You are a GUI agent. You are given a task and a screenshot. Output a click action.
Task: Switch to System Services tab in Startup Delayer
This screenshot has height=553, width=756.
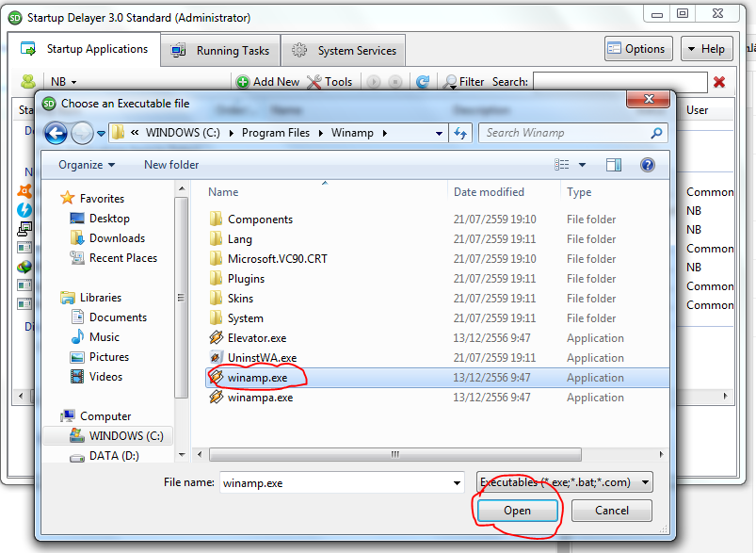tap(344, 50)
